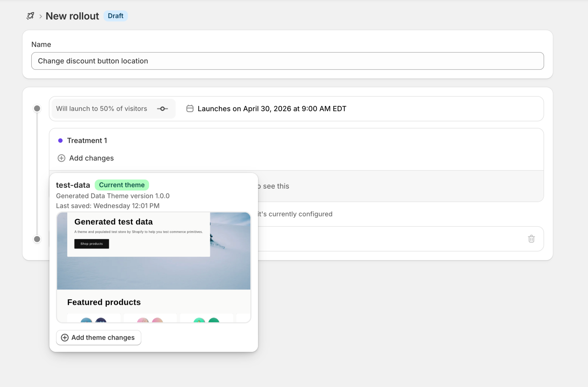Click the 'Current theme' green badge
Viewport: 588px width, 387px height.
[122, 185]
